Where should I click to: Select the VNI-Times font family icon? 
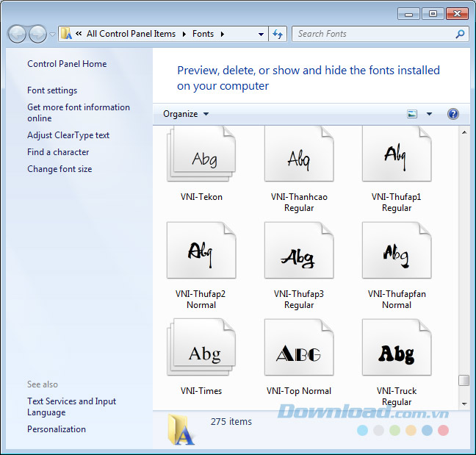(x=201, y=347)
